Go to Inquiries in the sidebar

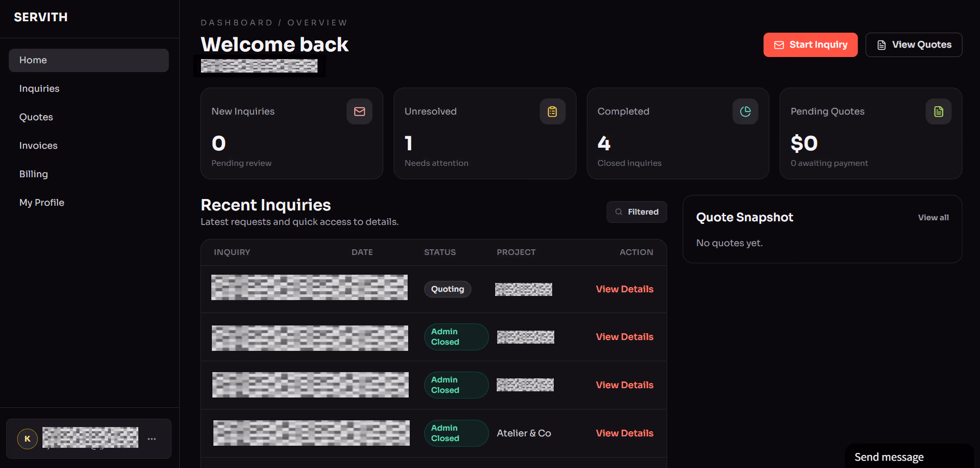click(39, 89)
